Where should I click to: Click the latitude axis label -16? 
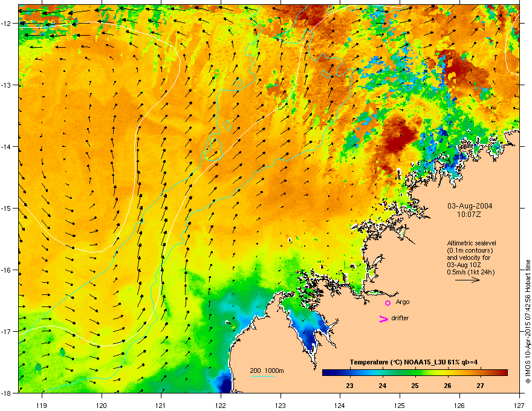point(6,270)
